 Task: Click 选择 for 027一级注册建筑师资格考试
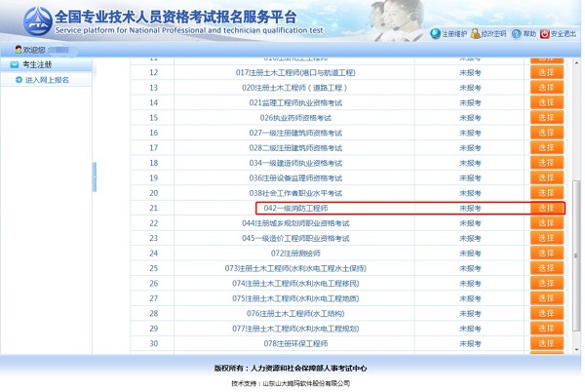547,133
